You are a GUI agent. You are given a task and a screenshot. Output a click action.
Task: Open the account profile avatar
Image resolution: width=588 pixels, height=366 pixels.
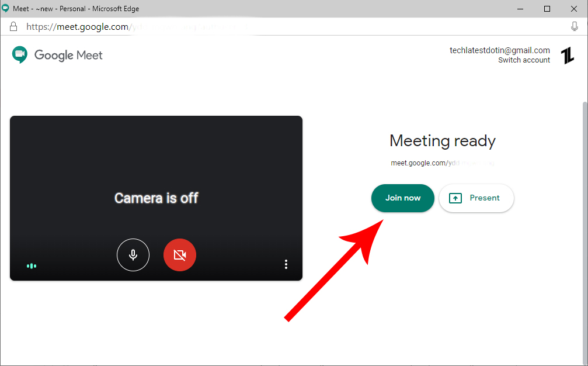[x=568, y=56]
